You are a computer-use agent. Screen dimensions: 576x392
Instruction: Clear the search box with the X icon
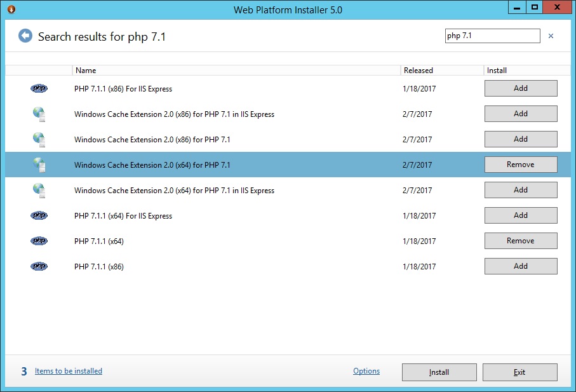click(x=551, y=36)
